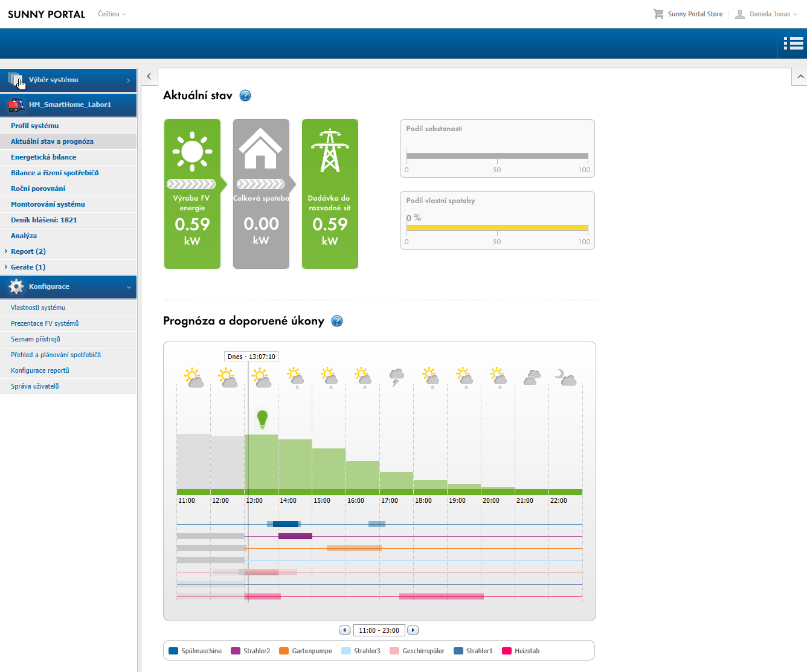Viewport: 807px width, 672px height.
Task: Click the HM_SmartHome_Labor1 system icon
Action: [16, 105]
